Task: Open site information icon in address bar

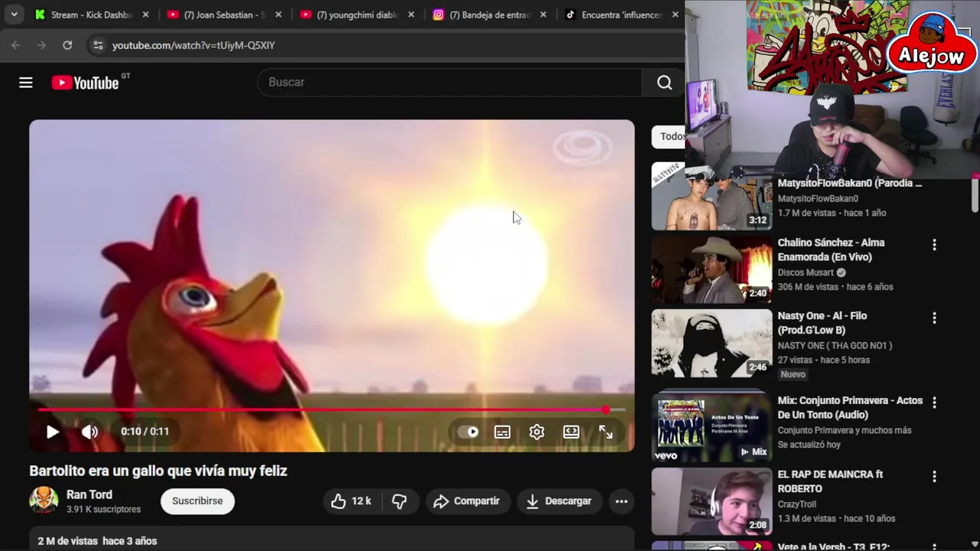Action: click(x=98, y=45)
